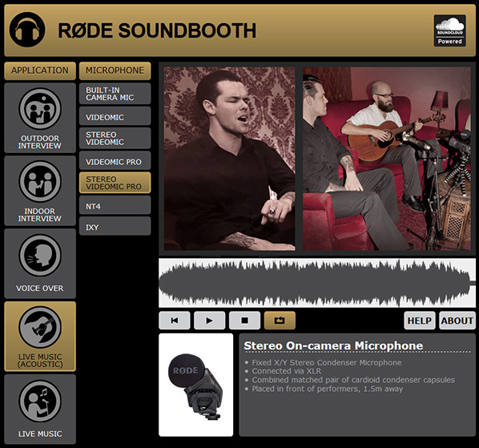Image resolution: width=479 pixels, height=448 pixels.
Task: Select the VideoMic microphone
Action: [115, 116]
